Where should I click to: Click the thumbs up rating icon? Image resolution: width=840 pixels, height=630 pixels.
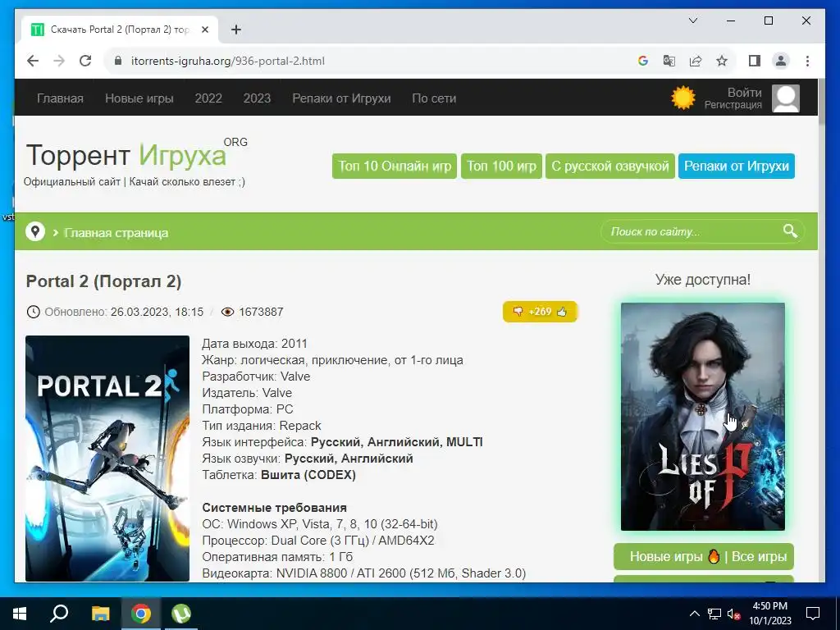point(561,312)
